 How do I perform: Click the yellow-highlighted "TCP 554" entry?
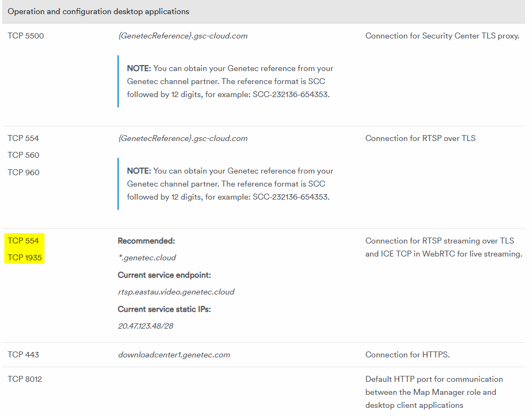coord(23,241)
